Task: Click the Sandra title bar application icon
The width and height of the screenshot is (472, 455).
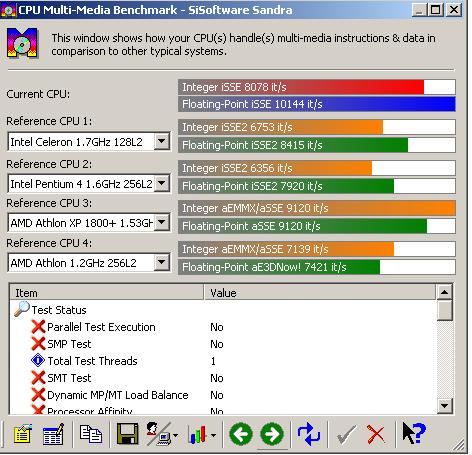Action: 9,11
